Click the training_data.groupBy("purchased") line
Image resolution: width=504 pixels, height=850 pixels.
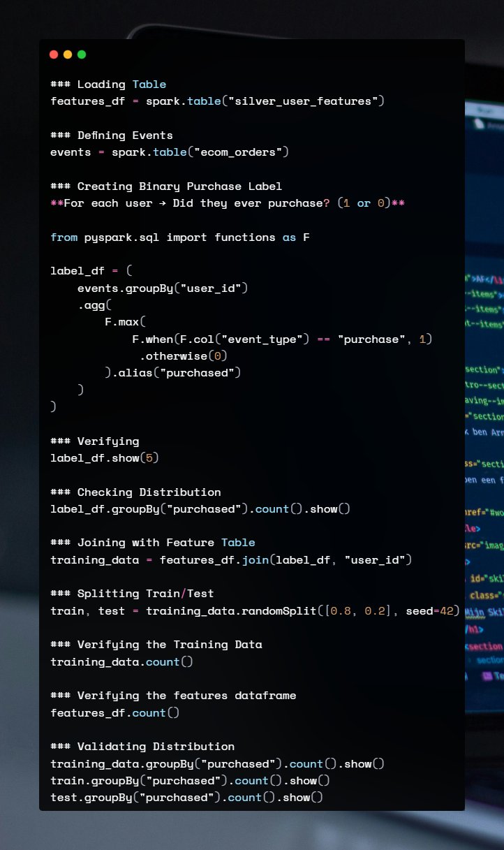[x=218, y=764]
